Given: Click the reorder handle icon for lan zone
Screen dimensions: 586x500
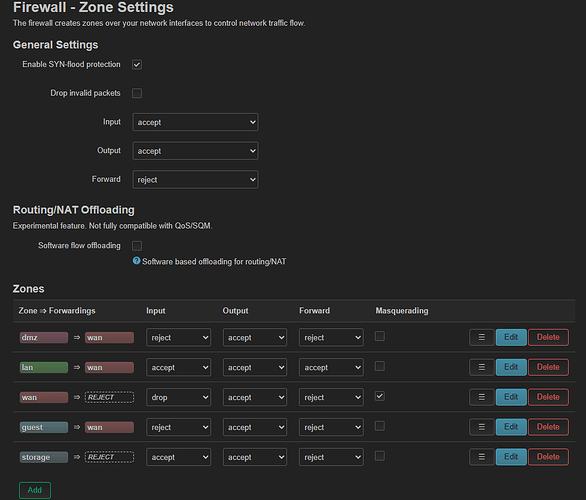Looking at the screenshot, I should (481, 367).
